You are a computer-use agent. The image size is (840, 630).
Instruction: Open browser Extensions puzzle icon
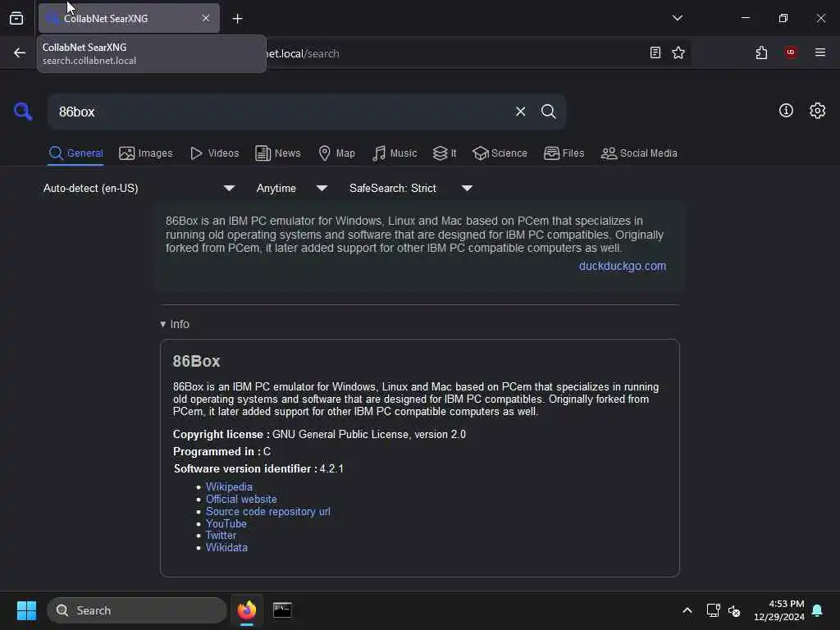coord(761,52)
